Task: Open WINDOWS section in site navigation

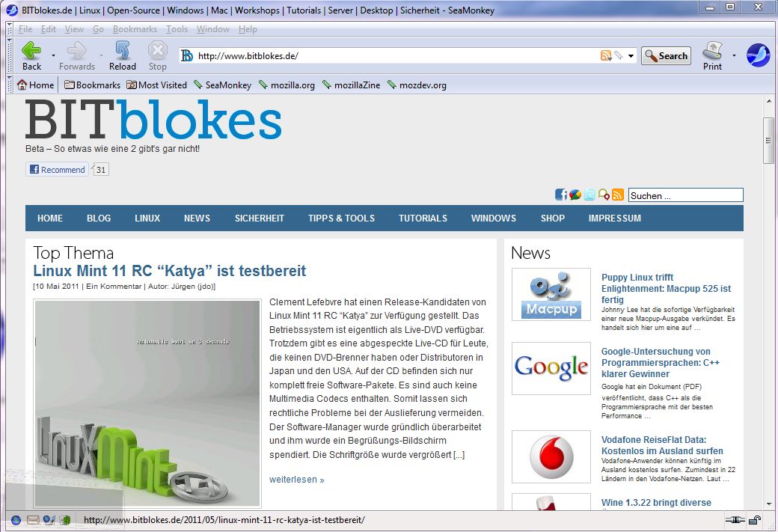Action: 494,218
